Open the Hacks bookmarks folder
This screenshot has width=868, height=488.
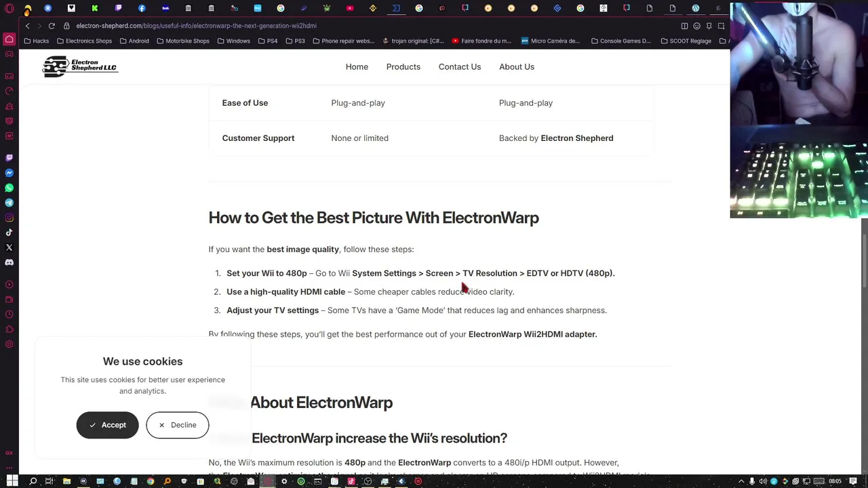click(x=37, y=41)
